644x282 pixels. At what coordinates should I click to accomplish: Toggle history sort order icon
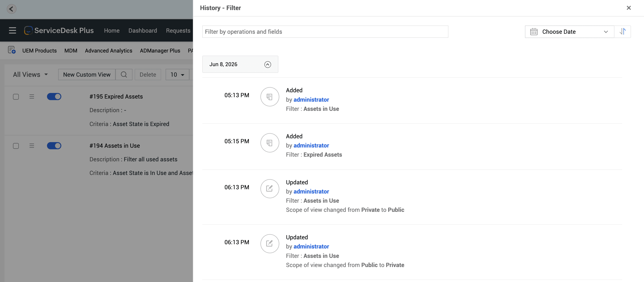pyautogui.click(x=623, y=32)
